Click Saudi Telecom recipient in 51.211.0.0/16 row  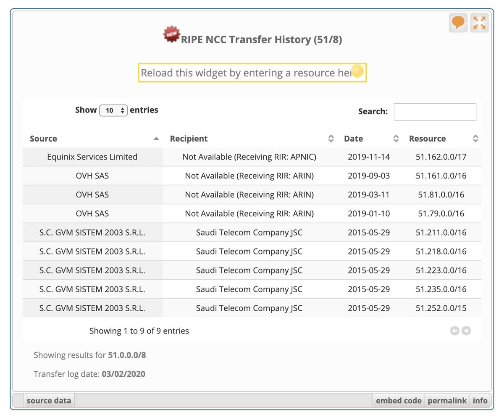coord(249,232)
